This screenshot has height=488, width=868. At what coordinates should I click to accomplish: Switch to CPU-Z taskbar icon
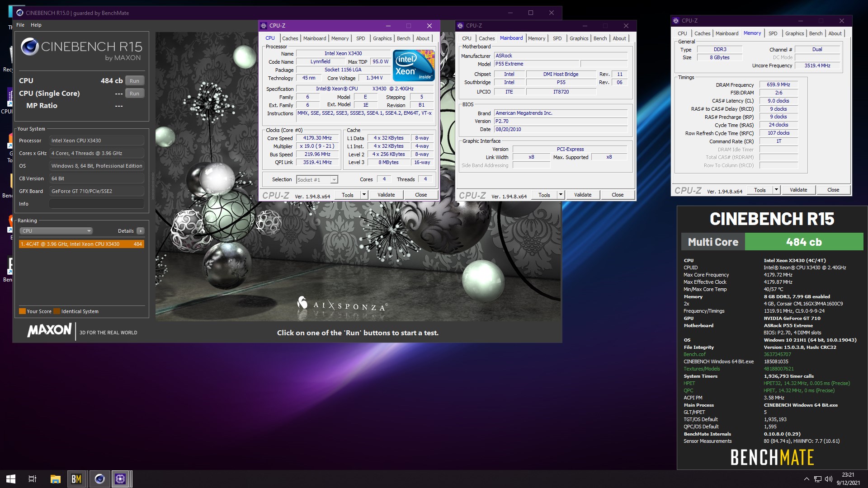click(120, 479)
